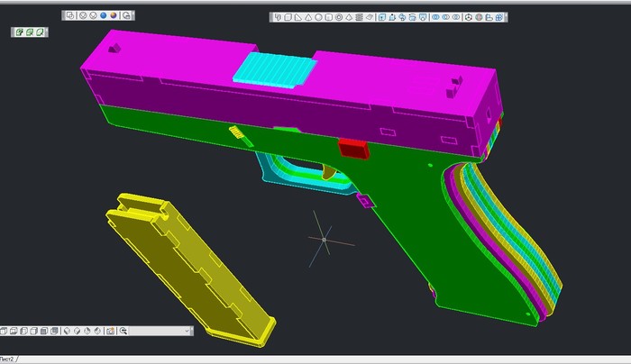Image resolution: width=631 pixels, height=364 pixels.
Task: Switch to Conceptual visual style sphere
Action: click(114, 15)
